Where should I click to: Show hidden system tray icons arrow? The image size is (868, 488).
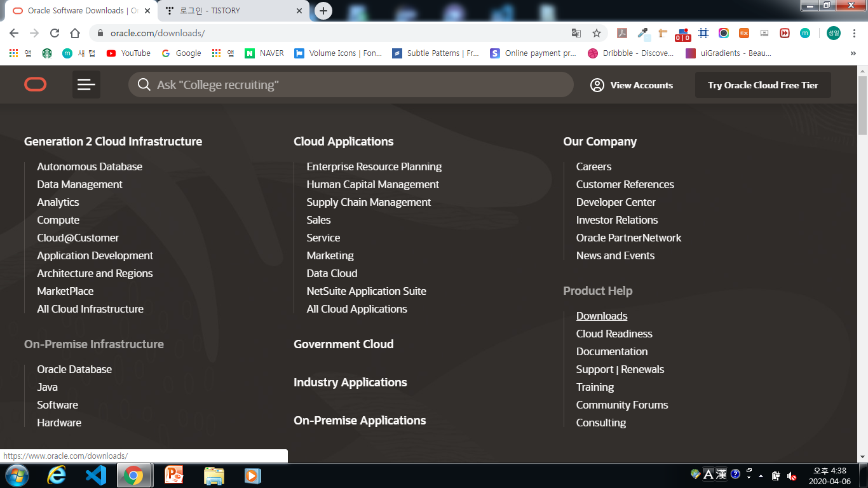tap(761, 475)
